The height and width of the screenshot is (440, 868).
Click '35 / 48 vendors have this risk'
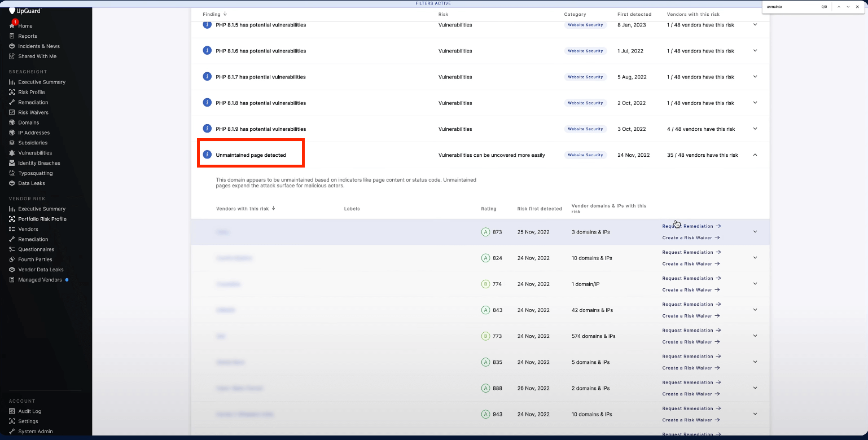pyautogui.click(x=703, y=155)
